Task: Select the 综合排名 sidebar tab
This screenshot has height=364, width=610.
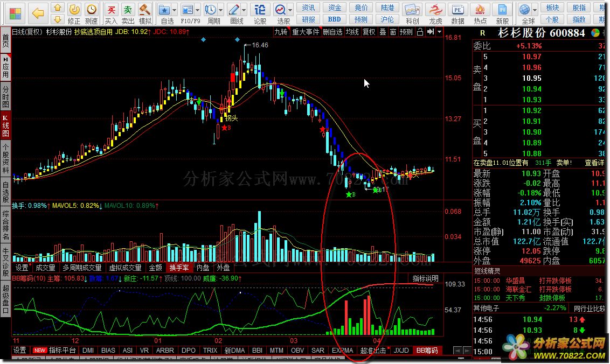Action: [5, 226]
